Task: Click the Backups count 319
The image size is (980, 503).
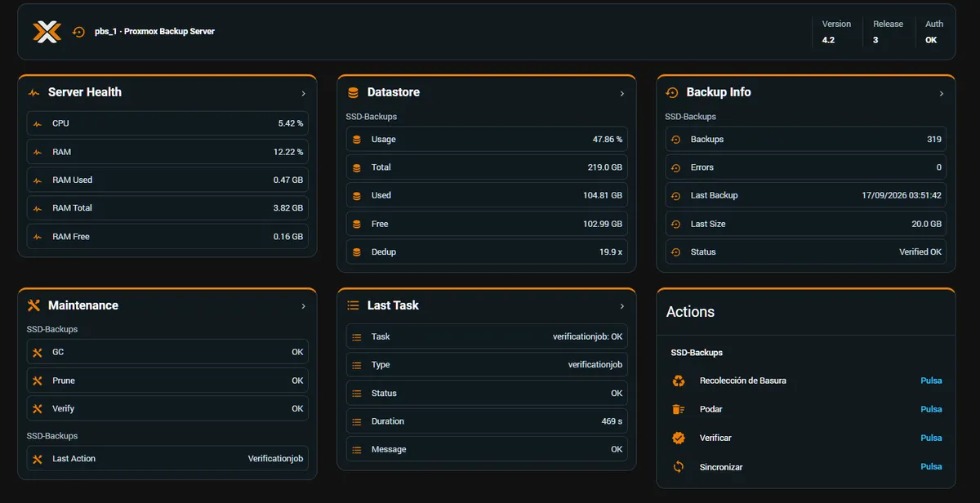Action: pos(934,140)
